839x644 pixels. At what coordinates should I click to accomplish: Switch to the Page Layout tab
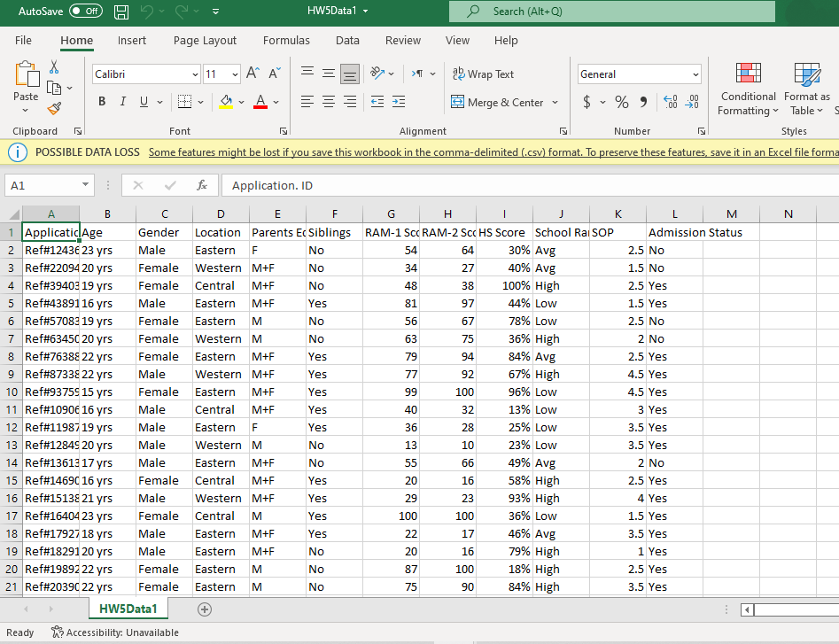pyautogui.click(x=205, y=40)
